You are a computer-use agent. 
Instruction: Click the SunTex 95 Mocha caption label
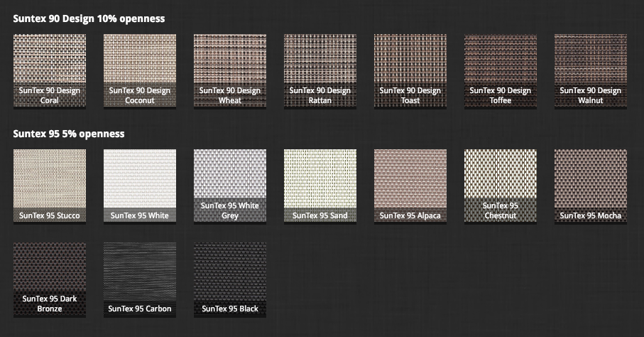coord(590,215)
